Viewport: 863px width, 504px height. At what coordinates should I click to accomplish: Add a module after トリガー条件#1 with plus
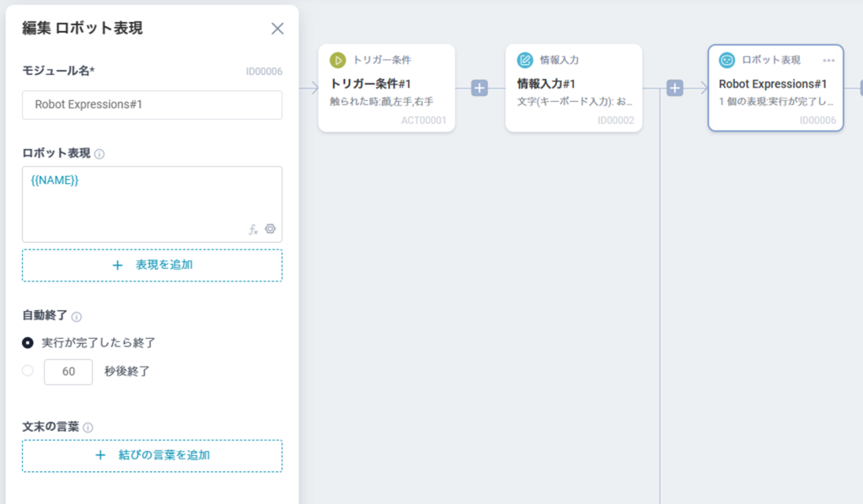point(480,88)
